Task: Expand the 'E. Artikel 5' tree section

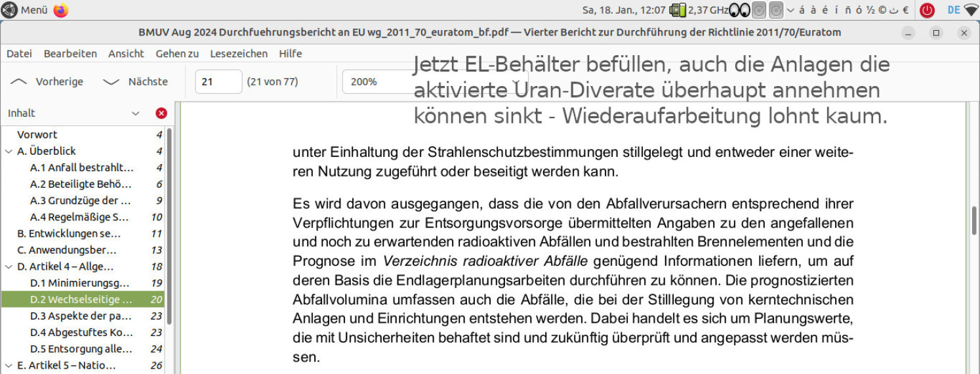Action: 9,365
